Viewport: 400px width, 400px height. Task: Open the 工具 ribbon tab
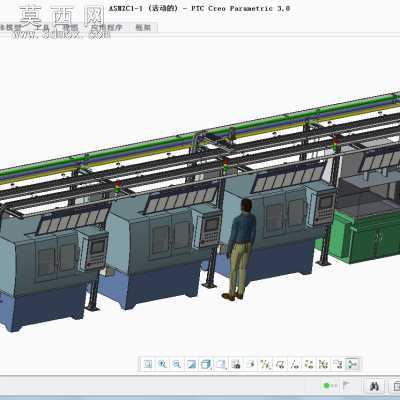[x=43, y=28]
